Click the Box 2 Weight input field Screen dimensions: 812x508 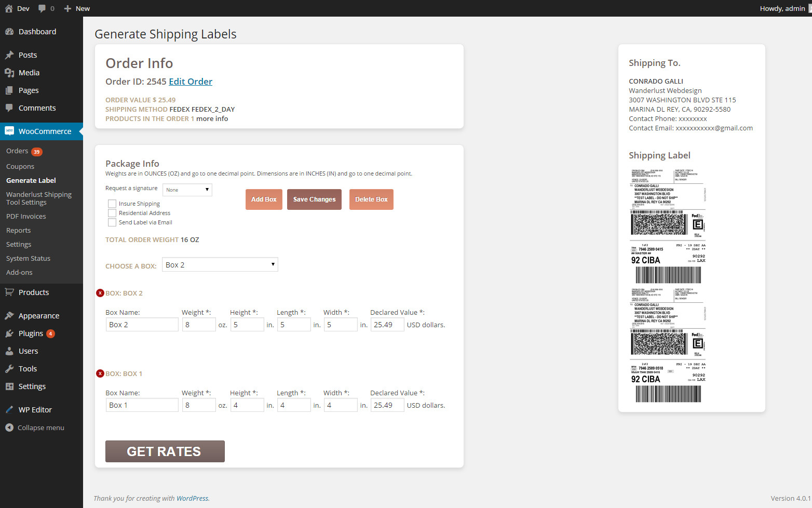[199, 325]
